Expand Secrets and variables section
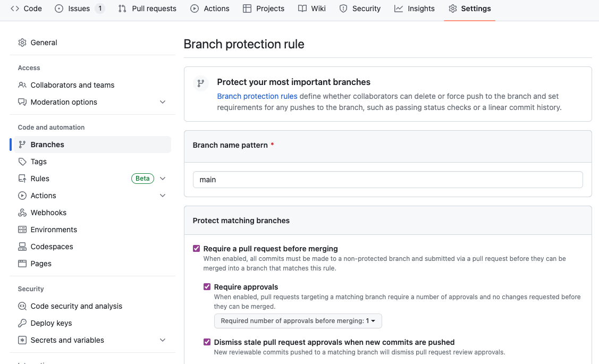This screenshot has height=364, width=599. coord(163,340)
